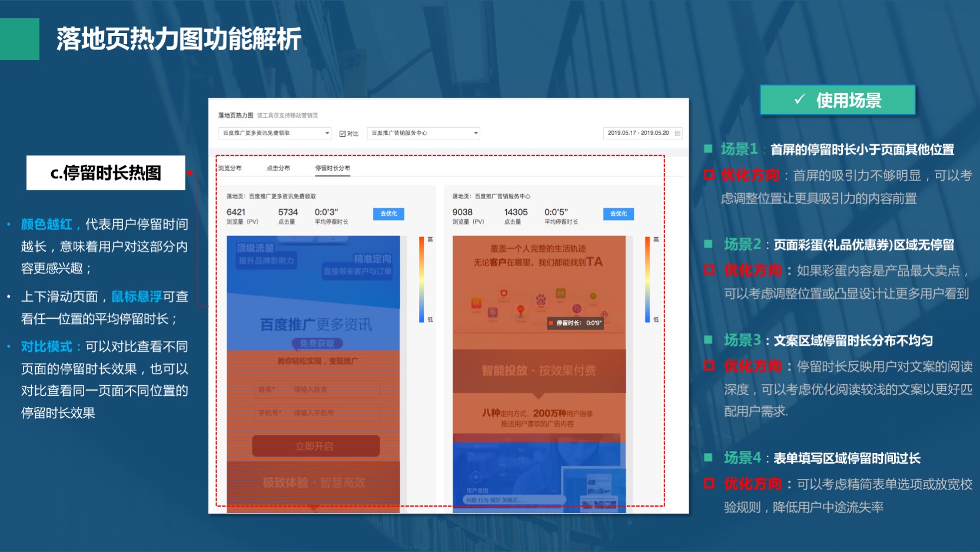The height and width of the screenshot is (552, 980).
Task: Open the 百度推广营销服务中心 comparison dropdown
Action: coord(423,133)
